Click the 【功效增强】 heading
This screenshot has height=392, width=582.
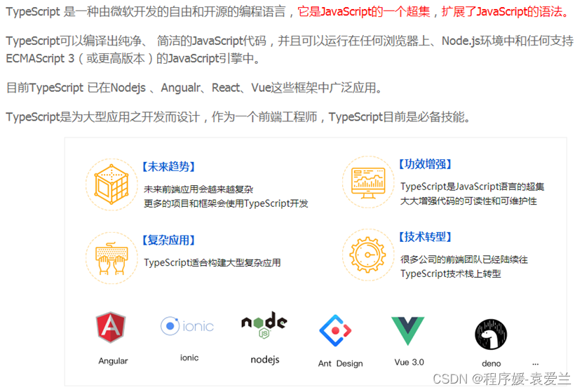[x=425, y=163]
